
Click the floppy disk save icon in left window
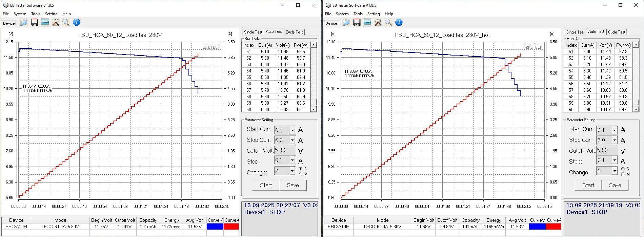pos(34,23)
